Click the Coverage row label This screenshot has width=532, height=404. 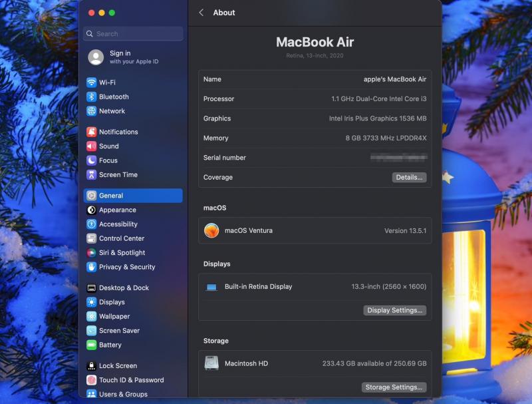point(218,177)
